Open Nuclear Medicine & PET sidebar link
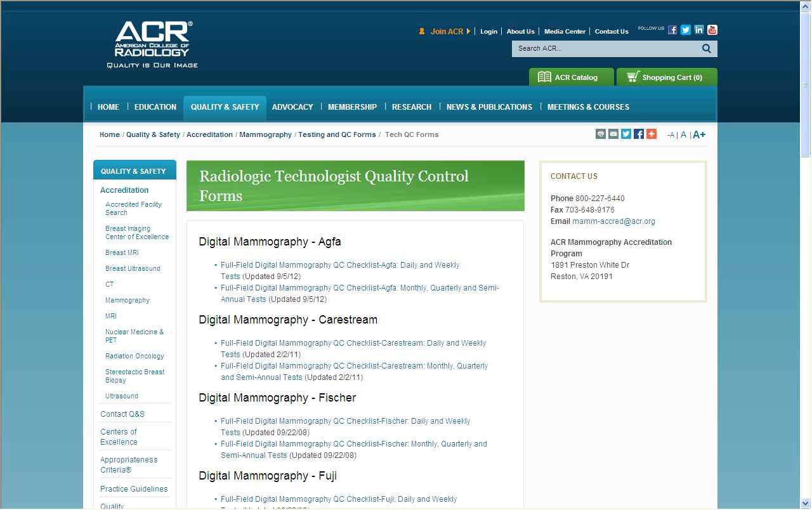This screenshot has height=510, width=812. pyautogui.click(x=134, y=336)
